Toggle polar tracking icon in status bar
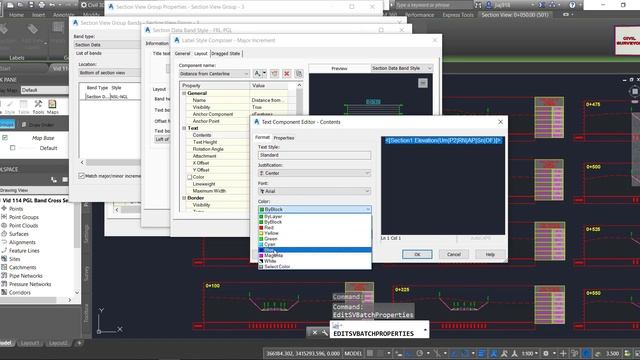The width and height of the screenshot is (640, 360). pyautogui.click(x=420, y=353)
